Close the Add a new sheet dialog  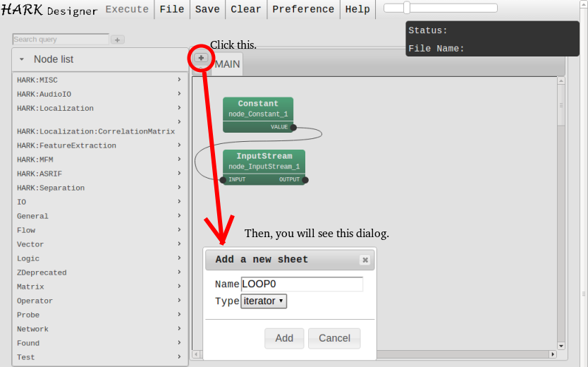365,260
